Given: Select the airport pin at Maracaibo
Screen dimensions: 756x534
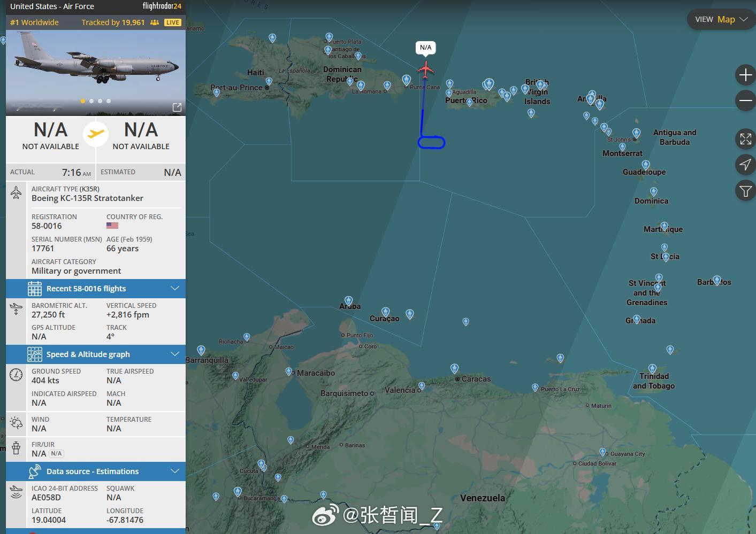Looking at the screenshot, I should tap(289, 372).
